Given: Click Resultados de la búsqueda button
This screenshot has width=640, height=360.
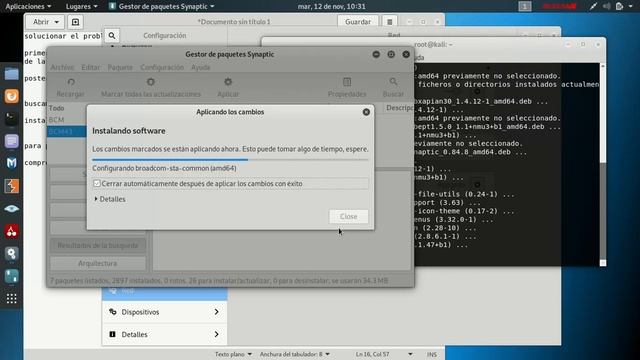Looking at the screenshot, I should [98, 245].
